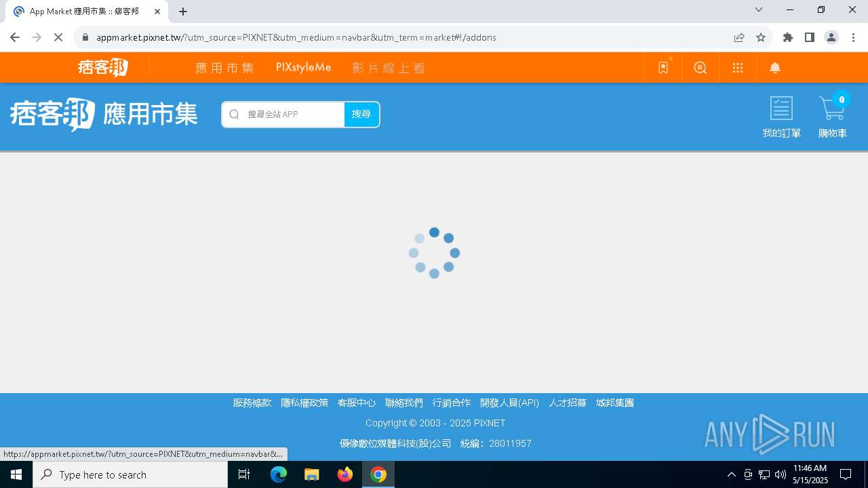
Task: Close the App Market tab
Action: point(157,12)
